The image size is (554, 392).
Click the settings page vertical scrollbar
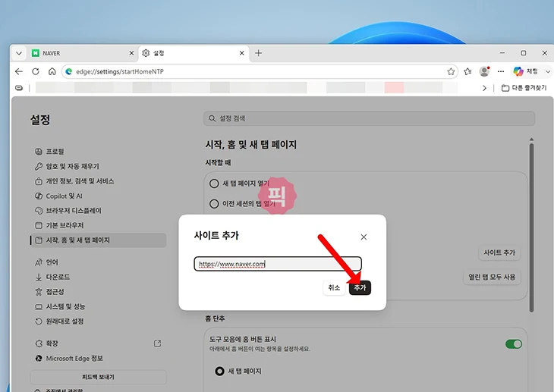pos(531,227)
